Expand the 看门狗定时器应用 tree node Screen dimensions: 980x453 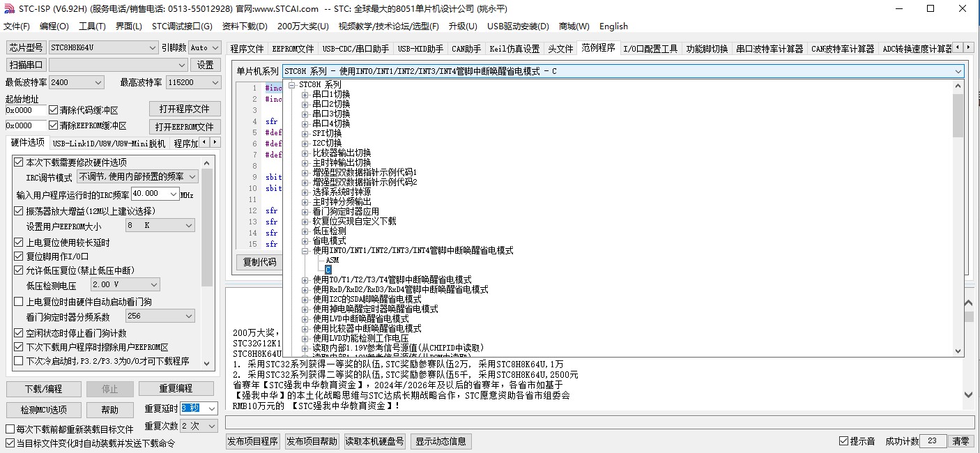[305, 211]
